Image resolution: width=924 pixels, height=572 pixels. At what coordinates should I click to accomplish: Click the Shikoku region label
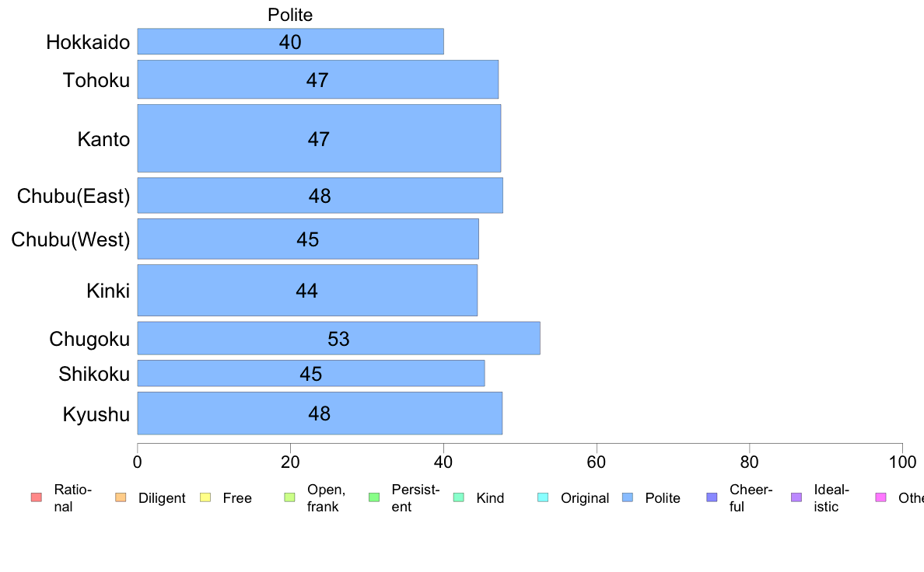point(93,374)
